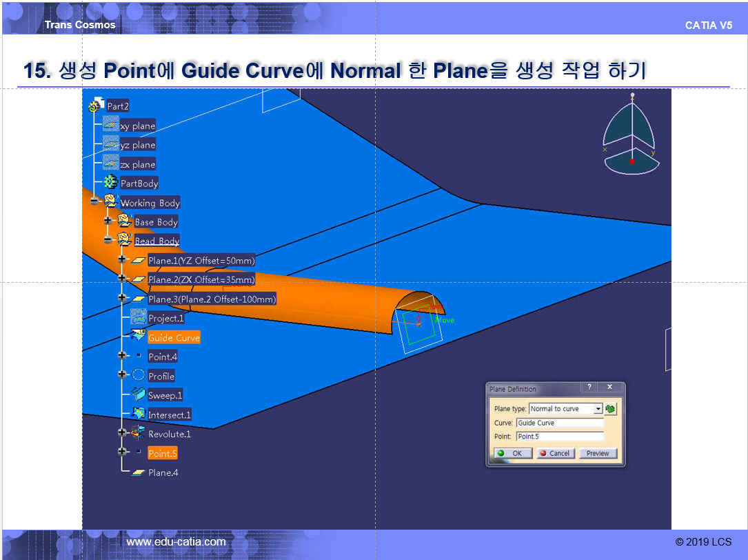Click the green lock icon beside Plane type
The image size is (748, 560).
(x=611, y=409)
